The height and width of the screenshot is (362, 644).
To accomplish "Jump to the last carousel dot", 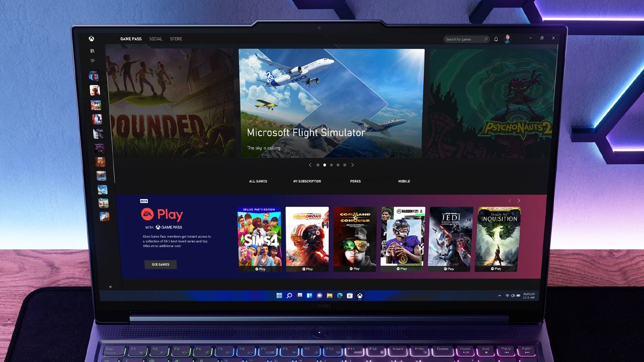I will 345,165.
